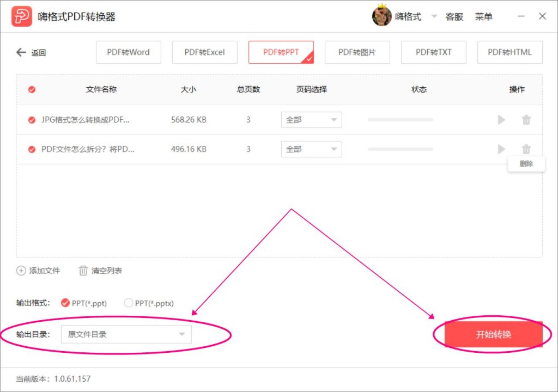Click the 496.16 KB size cell
Viewport: 558px width, 392px height.
coord(189,149)
